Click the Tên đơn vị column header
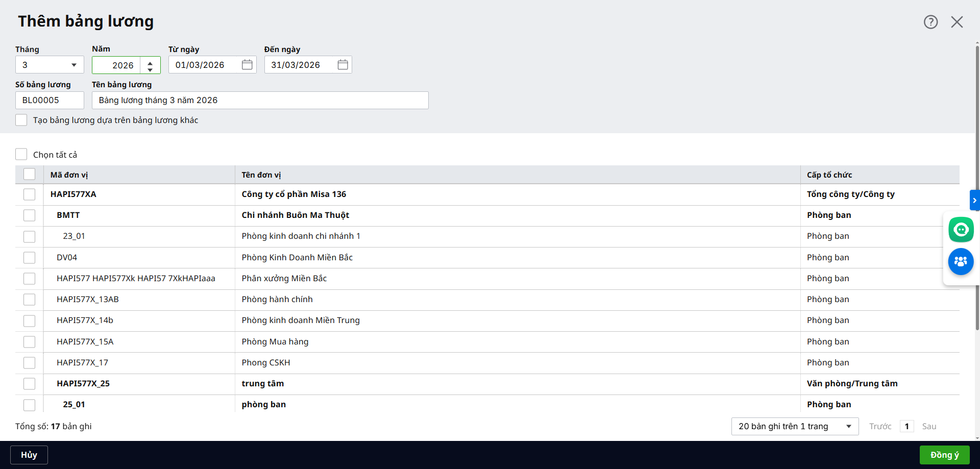Screen dimensions: 980x469 tap(261, 175)
